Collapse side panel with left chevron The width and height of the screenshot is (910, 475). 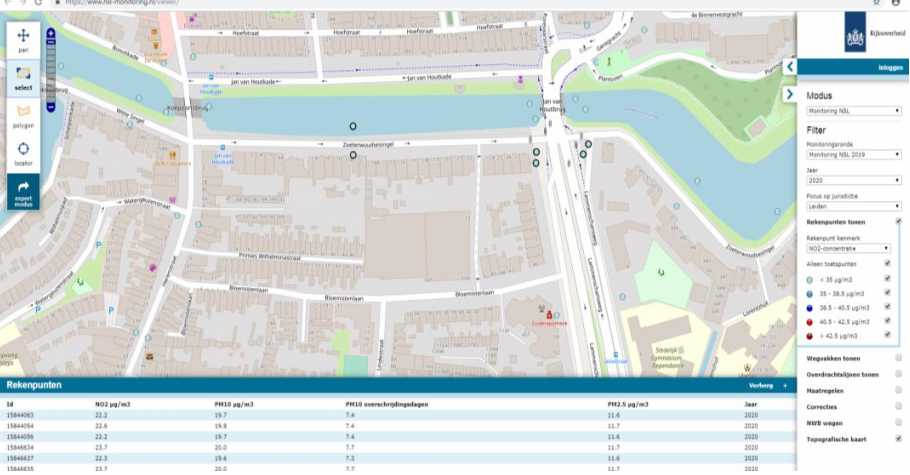790,67
